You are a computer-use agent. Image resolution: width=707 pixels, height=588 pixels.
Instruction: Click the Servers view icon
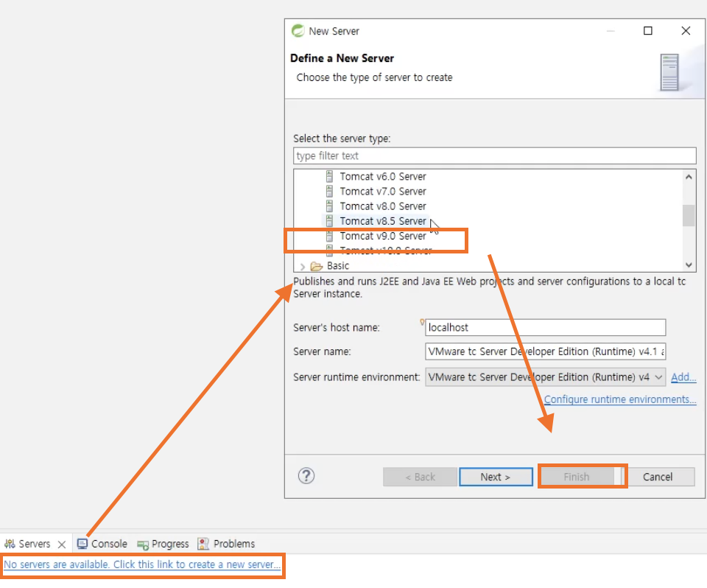pos(10,544)
